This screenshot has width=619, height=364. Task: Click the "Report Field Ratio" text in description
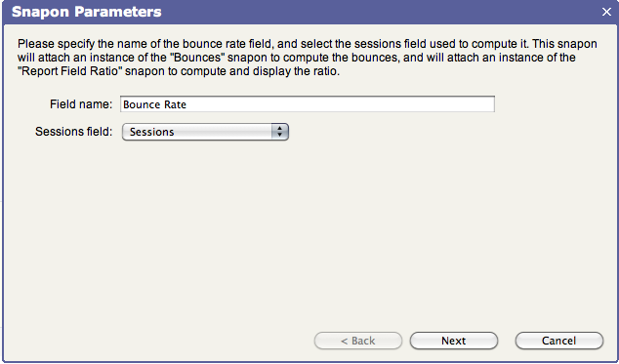[68, 72]
